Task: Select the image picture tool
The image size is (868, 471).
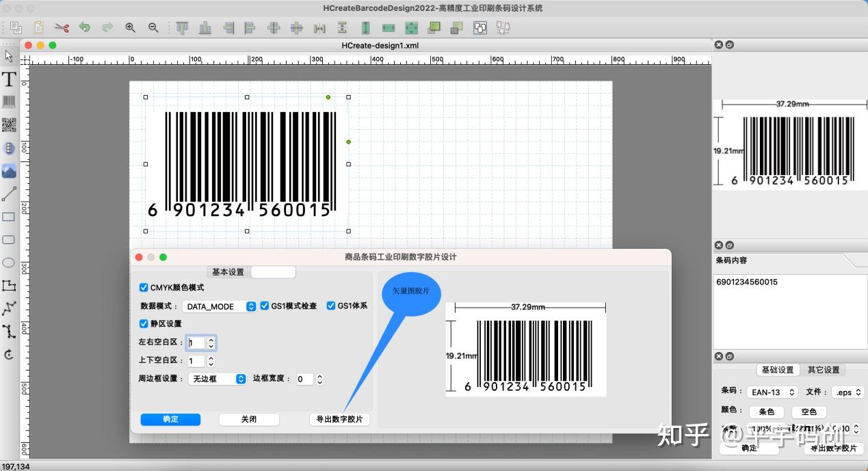Action: 9,171
